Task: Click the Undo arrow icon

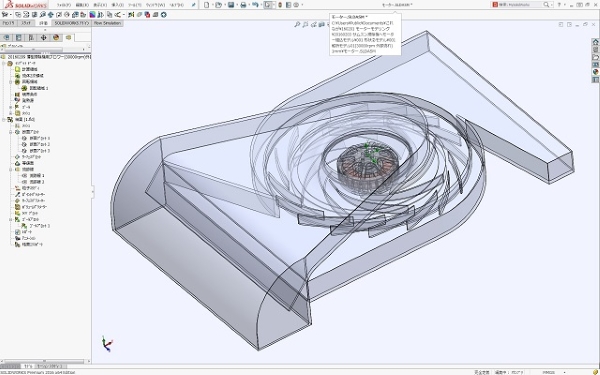Action: pyautogui.click(x=255, y=5)
